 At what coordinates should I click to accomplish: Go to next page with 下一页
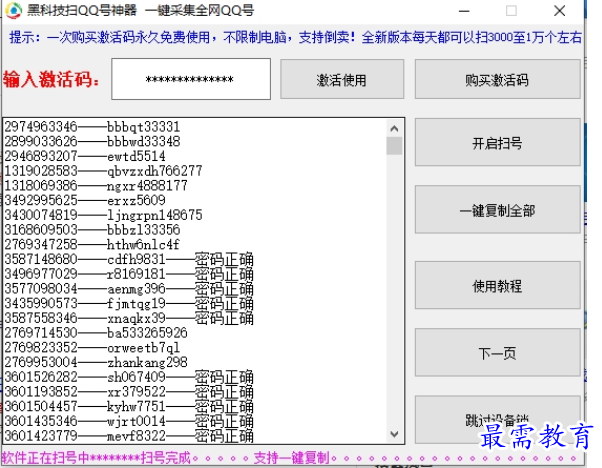[x=498, y=352]
